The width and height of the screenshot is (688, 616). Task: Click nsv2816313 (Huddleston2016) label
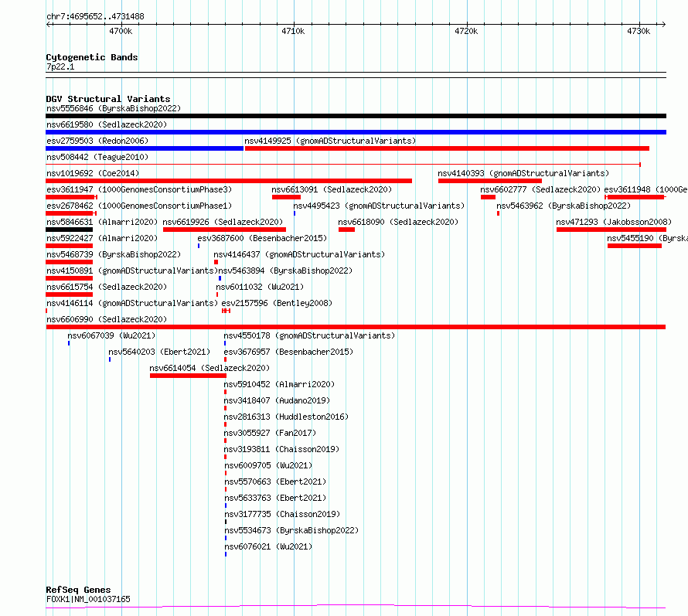click(x=286, y=417)
